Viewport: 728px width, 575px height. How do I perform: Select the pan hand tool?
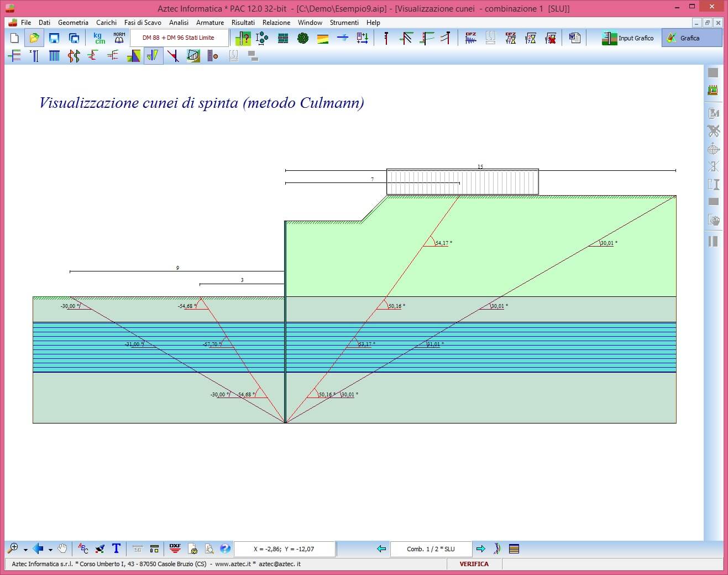point(62,548)
